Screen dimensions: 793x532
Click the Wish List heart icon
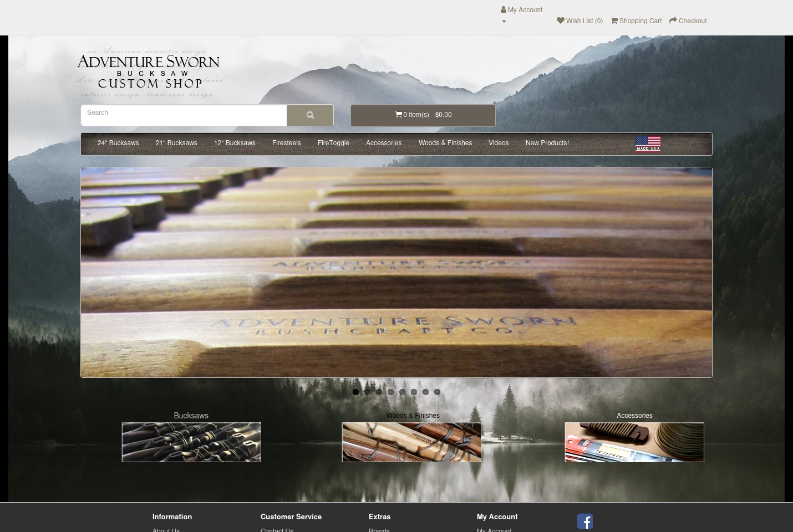coord(561,21)
